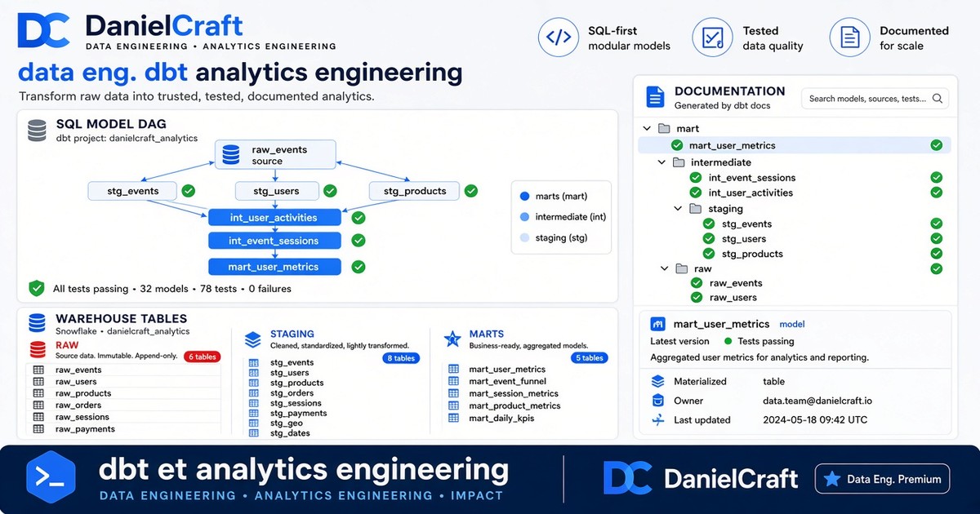Click the footer DanielCraft DC logo
Image resolution: width=980 pixels, height=514 pixels.
coord(628,478)
